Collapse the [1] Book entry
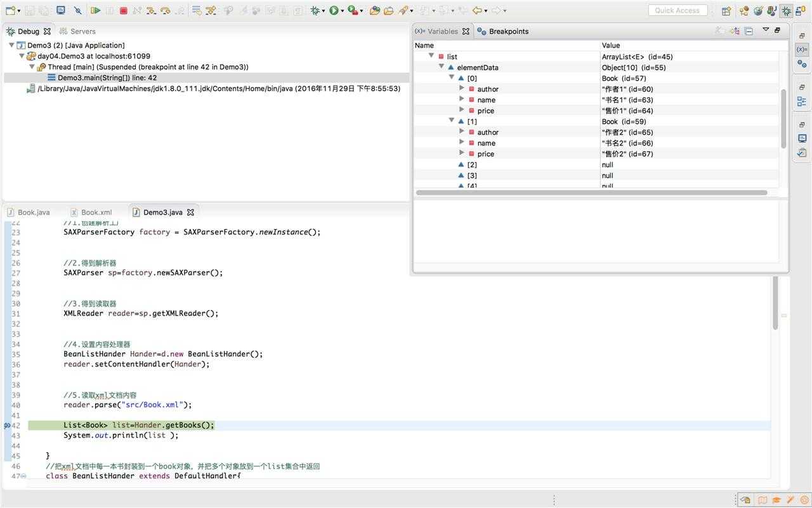The width and height of the screenshot is (812, 508). coord(452,121)
